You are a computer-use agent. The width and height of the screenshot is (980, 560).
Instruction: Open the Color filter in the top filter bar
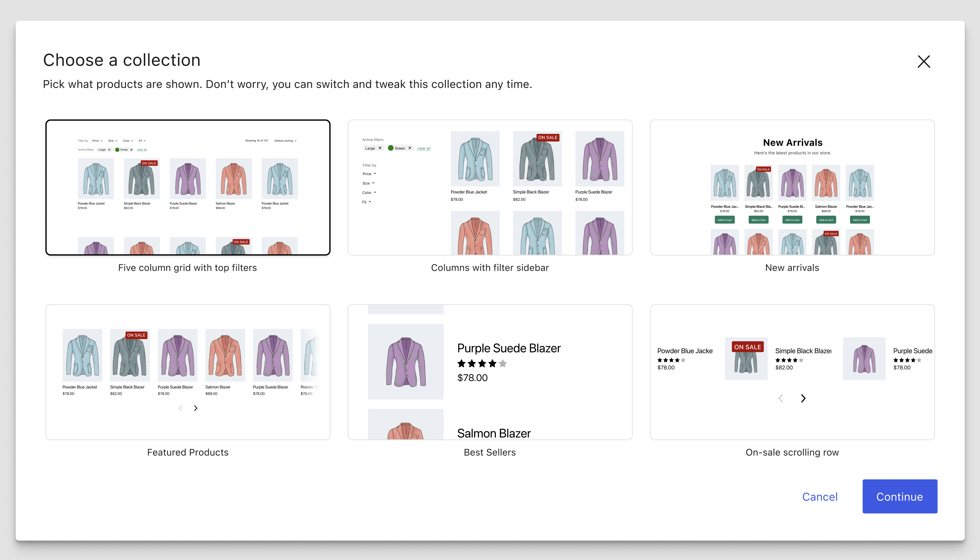coord(127,140)
